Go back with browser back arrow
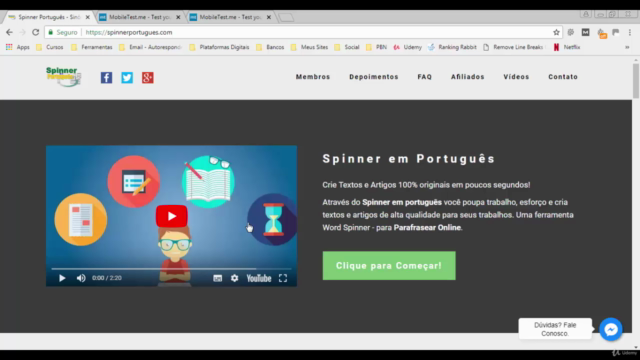The height and width of the screenshot is (360, 640). [9, 32]
